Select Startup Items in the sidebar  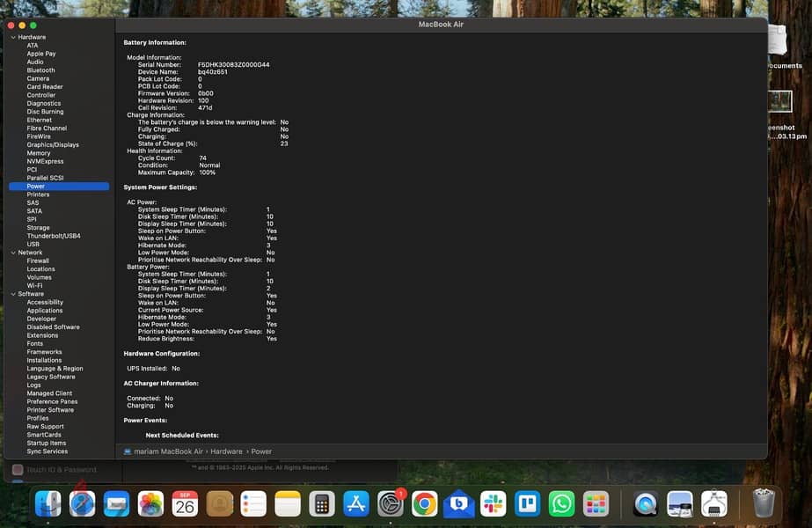pos(46,444)
